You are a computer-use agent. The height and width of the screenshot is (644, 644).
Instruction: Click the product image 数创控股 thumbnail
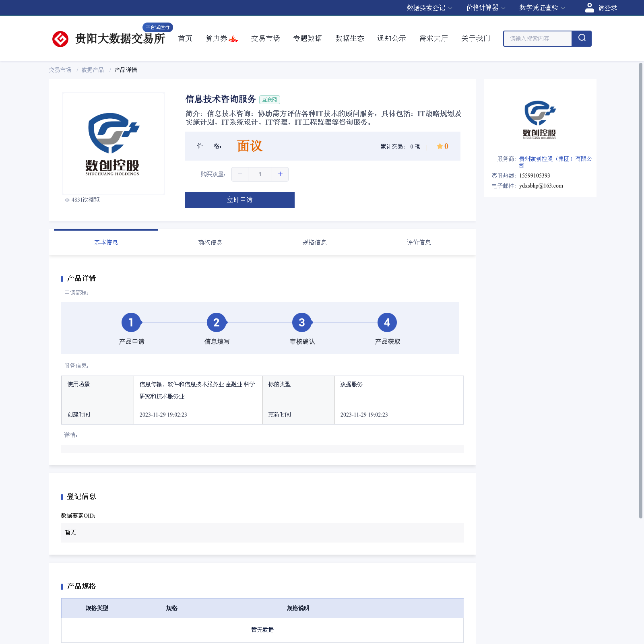click(x=114, y=144)
